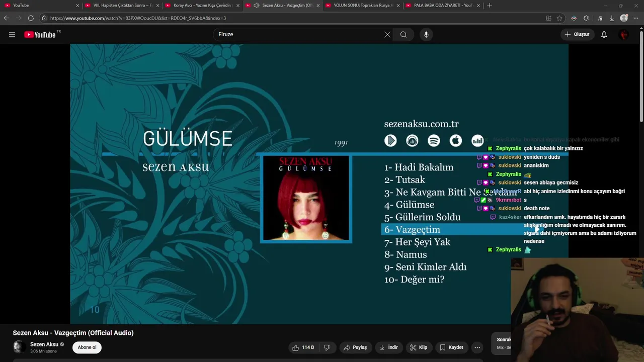Open the browser profile avatar
The height and width of the screenshot is (362, 644).
point(624,18)
